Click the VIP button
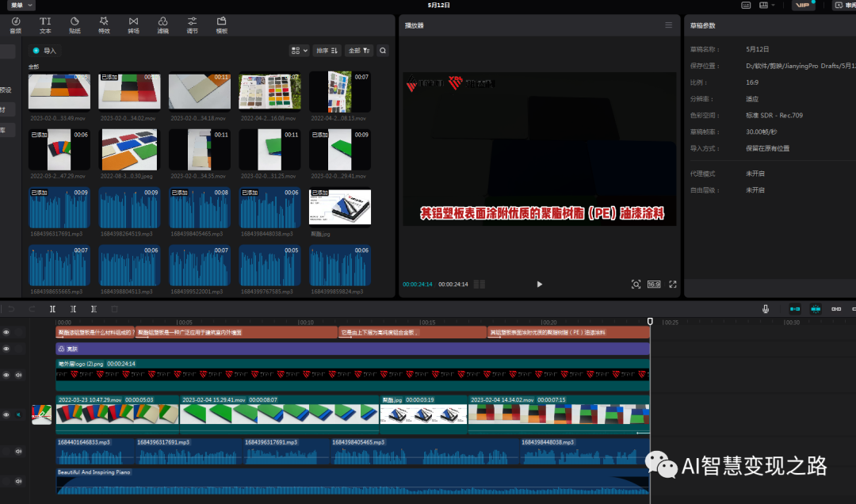This screenshot has width=856, height=504. (802, 5)
